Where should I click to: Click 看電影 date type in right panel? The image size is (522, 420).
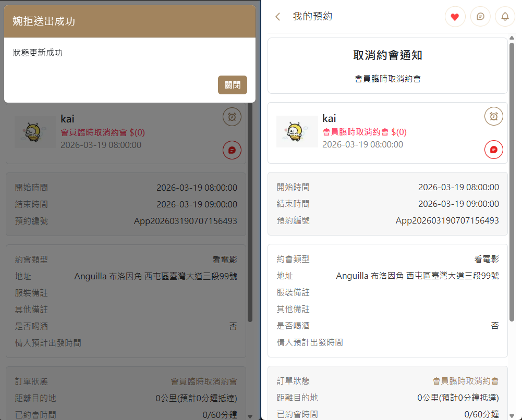[487, 259]
